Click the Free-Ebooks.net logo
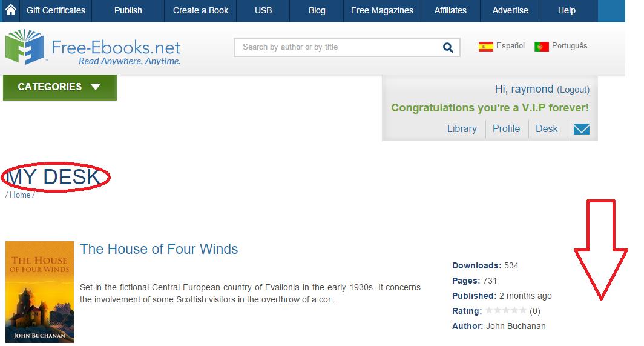This screenshot has height=346, width=644. pyautogui.click(x=93, y=47)
